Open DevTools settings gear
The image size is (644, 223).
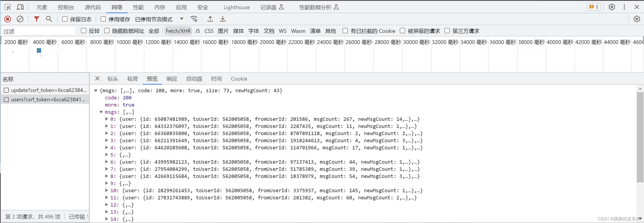[612, 7]
